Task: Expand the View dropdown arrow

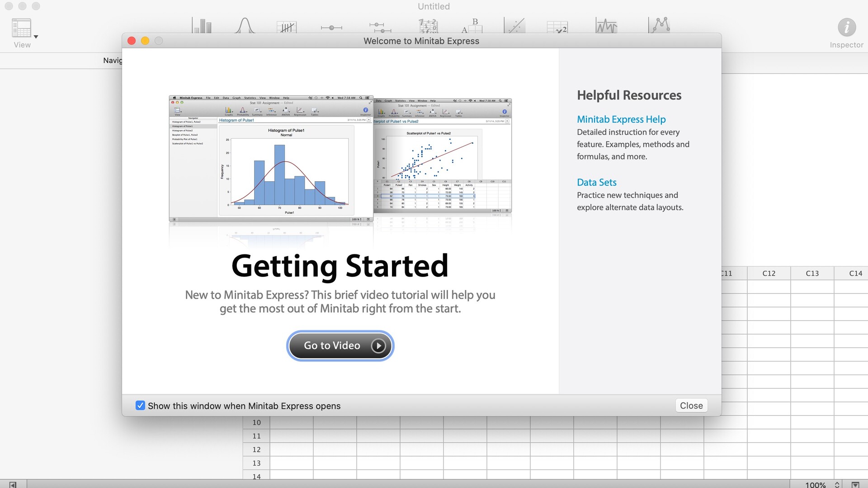Action: [x=36, y=37]
